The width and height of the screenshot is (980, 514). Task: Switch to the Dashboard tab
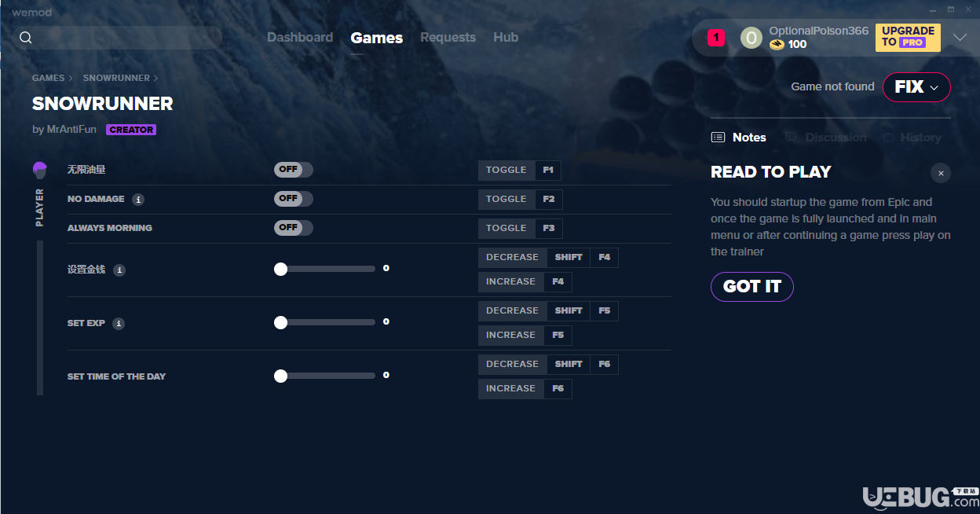pyautogui.click(x=300, y=38)
